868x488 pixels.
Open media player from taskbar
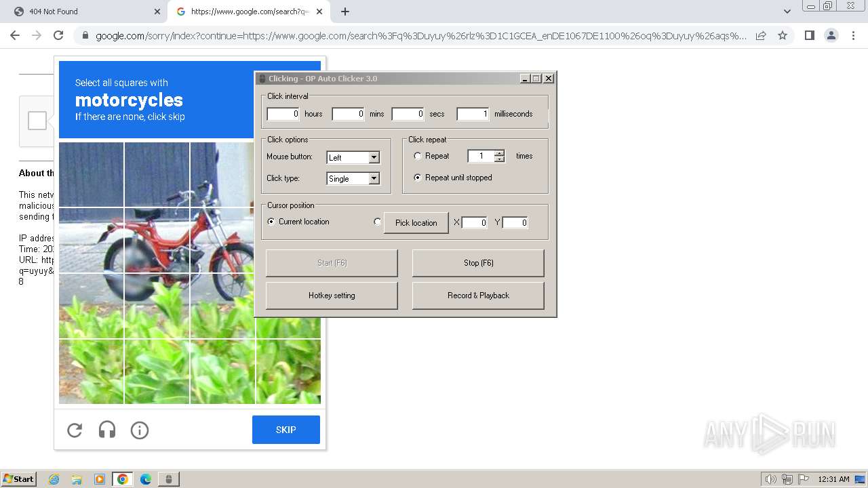pyautogui.click(x=100, y=479)
